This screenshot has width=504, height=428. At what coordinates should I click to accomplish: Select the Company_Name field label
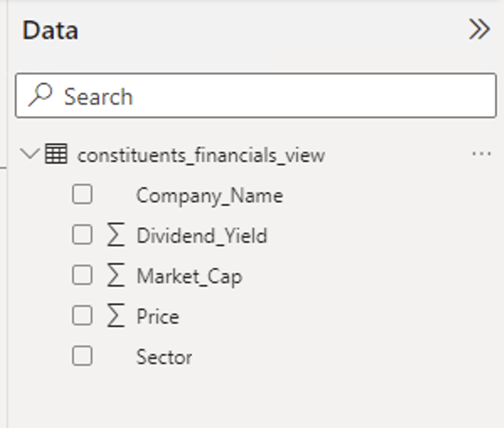coord(210,195)
